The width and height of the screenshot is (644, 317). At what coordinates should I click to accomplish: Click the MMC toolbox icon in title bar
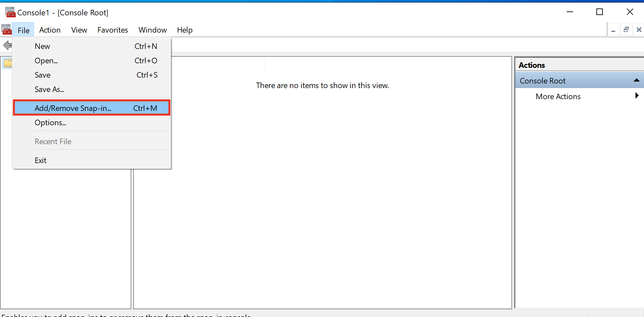(x=10, y=12)
